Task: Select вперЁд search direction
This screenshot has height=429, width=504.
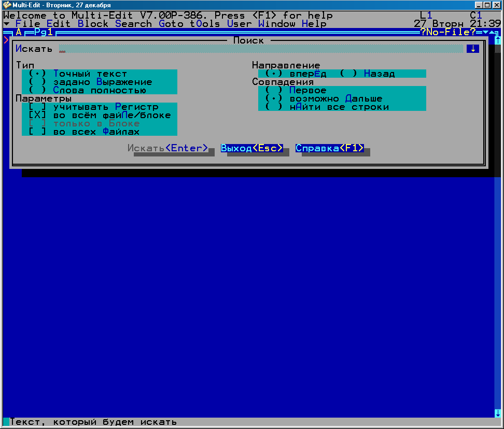Action: (x=296, y=74)
